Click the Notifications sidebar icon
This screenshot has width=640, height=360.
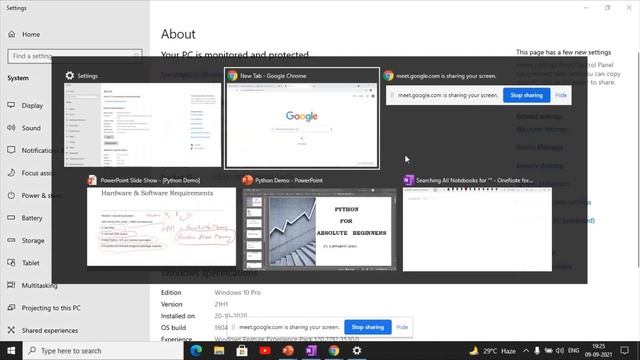point(11,150)
